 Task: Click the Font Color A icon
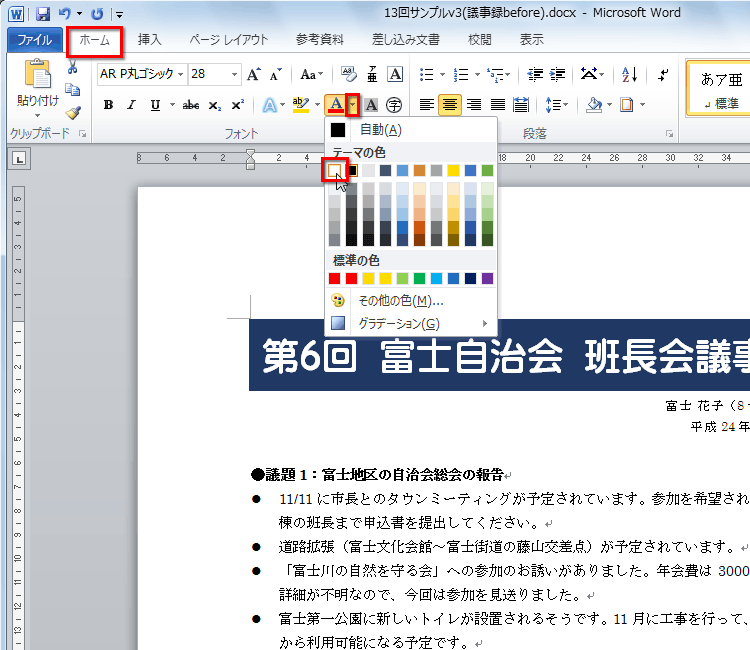coord(336,105)
